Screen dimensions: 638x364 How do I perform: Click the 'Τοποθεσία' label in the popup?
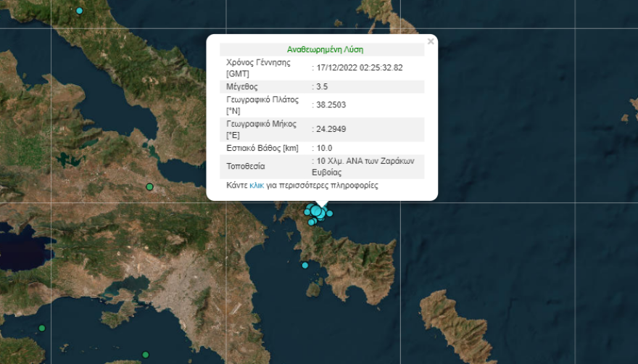click(245, 166)
